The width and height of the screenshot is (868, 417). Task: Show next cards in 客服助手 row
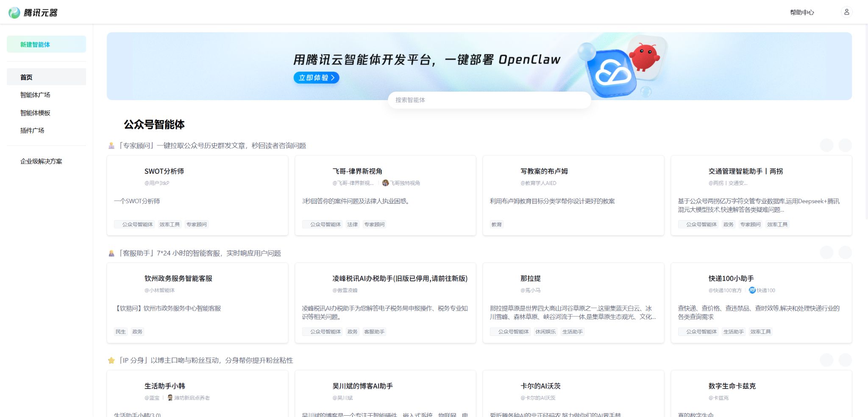(845, 252)
